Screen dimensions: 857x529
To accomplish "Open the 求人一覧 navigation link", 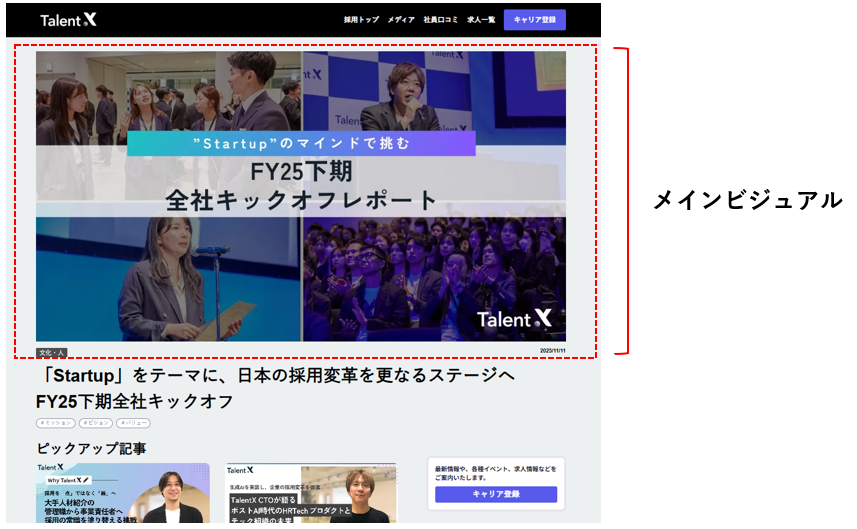I will 481,20.
